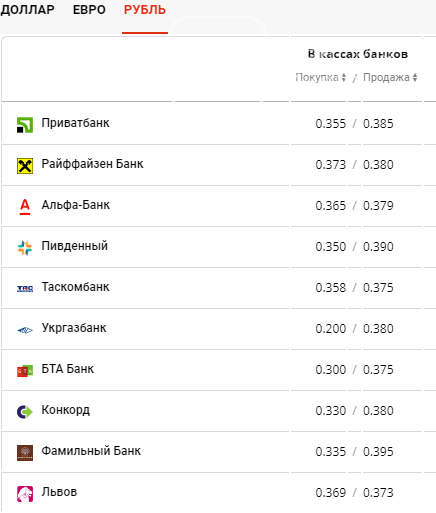
Task: Click the В кассах банков header
Action: tap(358, 54)
